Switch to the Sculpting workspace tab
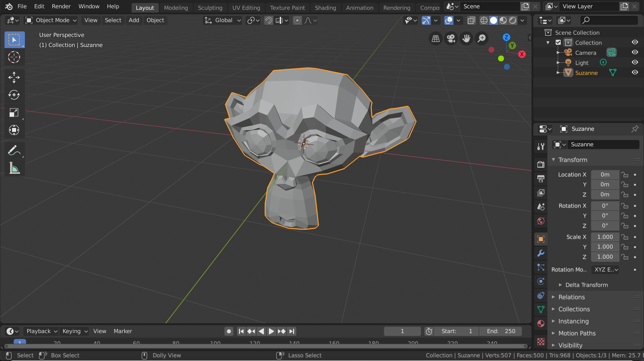The height and width of the screenshot is (361, 644). [210, 8]
